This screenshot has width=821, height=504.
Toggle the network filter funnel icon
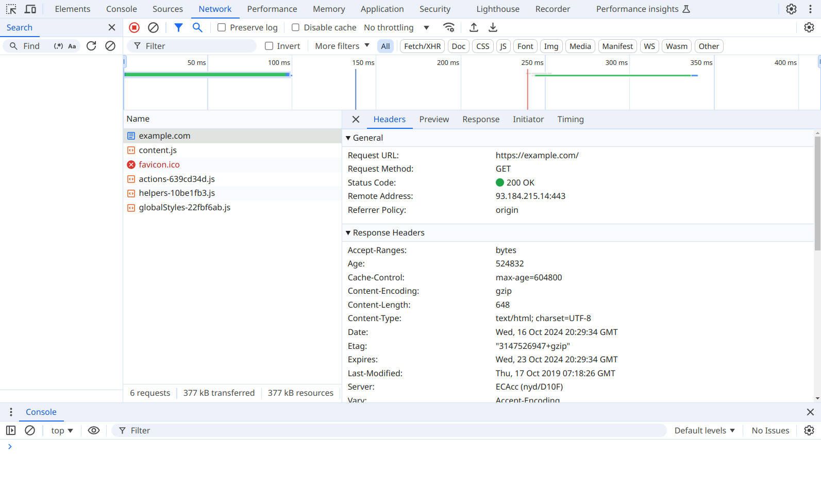coord(178,28)
